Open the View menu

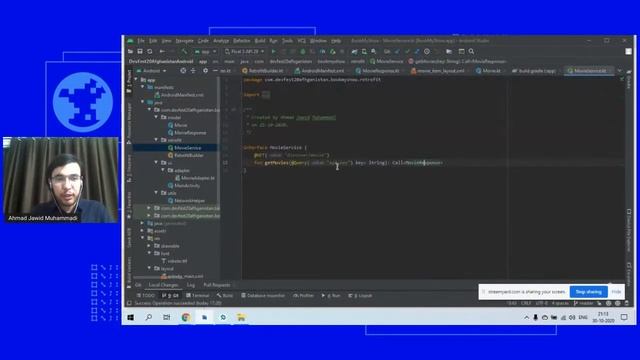tap(166, 41)
